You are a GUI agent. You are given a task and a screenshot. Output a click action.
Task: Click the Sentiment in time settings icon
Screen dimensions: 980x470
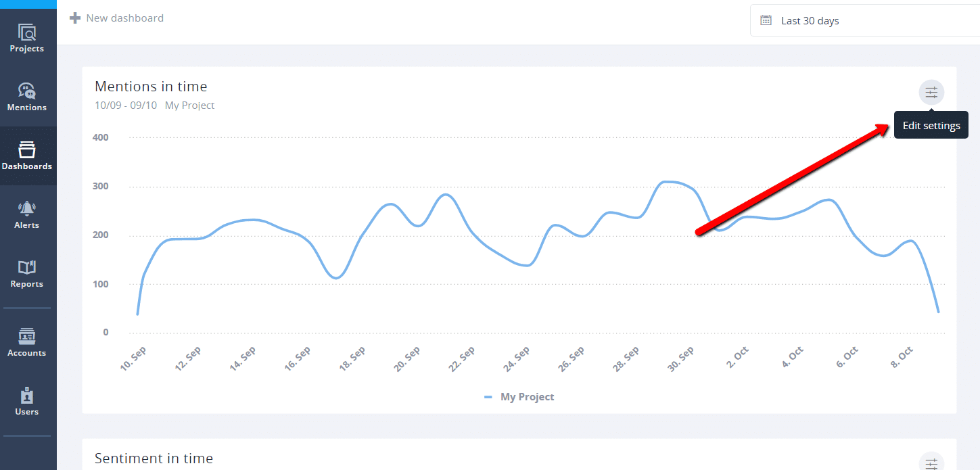(931, 463)
